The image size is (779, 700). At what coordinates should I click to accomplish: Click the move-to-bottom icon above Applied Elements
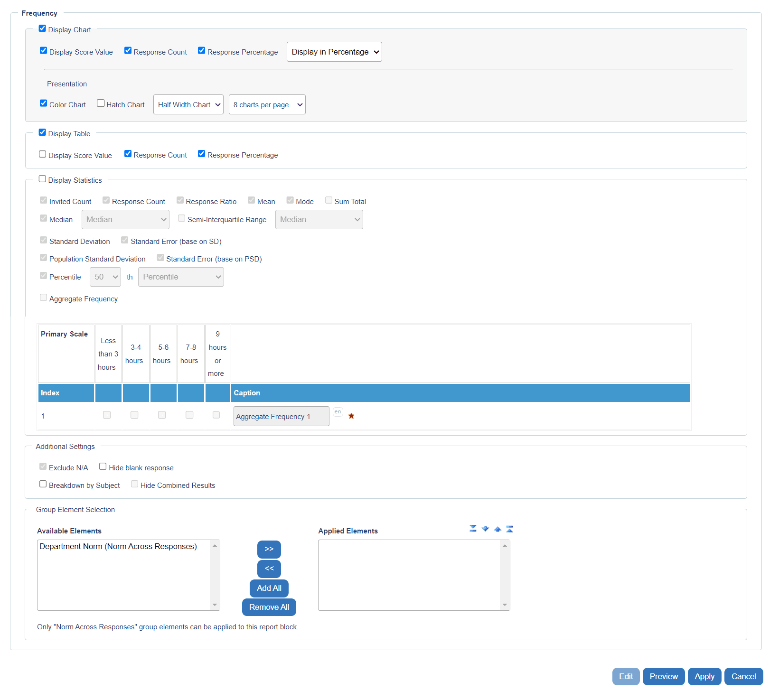click(x=473, y=529)
